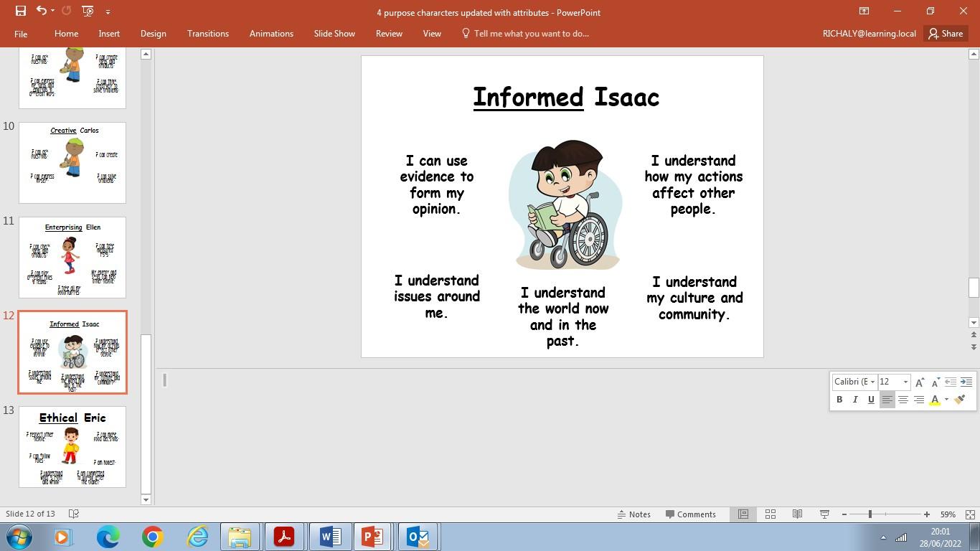Toggle Align Left in mini toolbar
This screenshot has height=551, width=980.
click(x=887, y=400)
